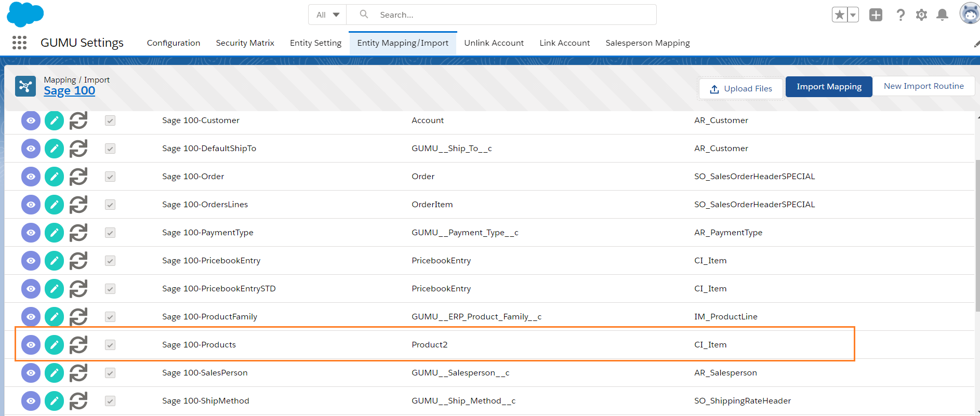Click the edit navigation pencil icon
This screenshot has width=980, height=416.
click(x=976, y=44)
